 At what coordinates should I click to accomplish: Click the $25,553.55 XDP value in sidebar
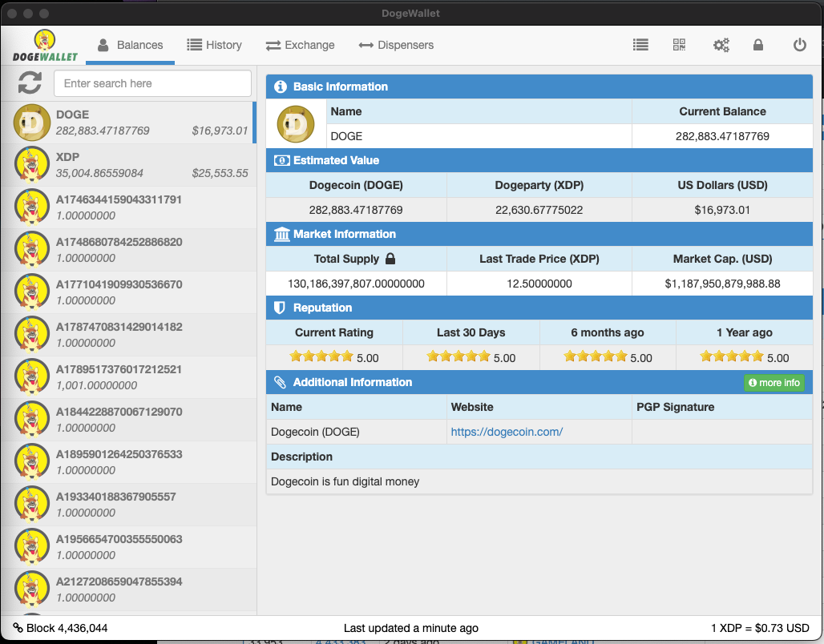220,173
